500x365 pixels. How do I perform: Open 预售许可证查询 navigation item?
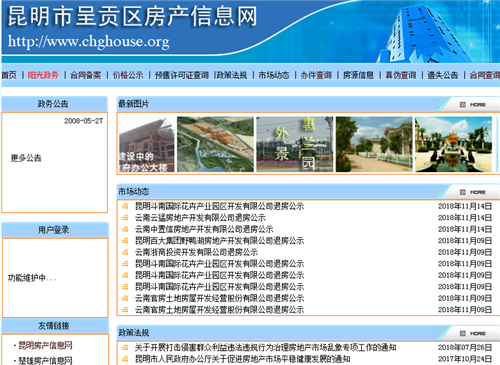tap(182, 75)
